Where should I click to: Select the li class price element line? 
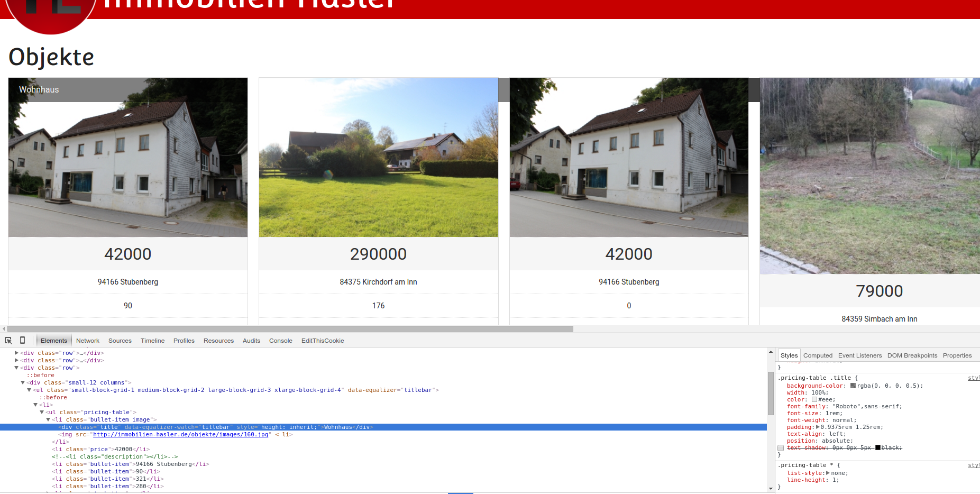(100, 449)
